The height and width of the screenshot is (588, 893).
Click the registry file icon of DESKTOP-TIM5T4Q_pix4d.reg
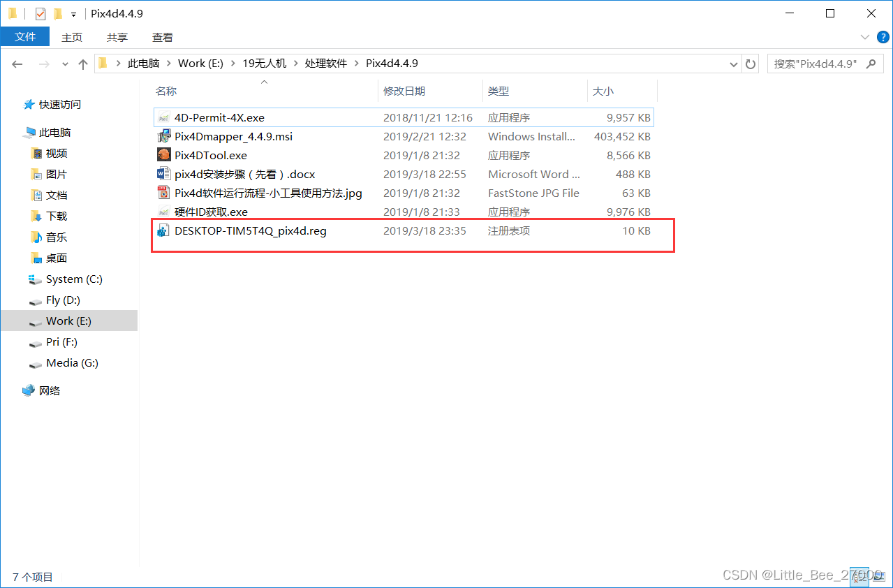point(163,230)
